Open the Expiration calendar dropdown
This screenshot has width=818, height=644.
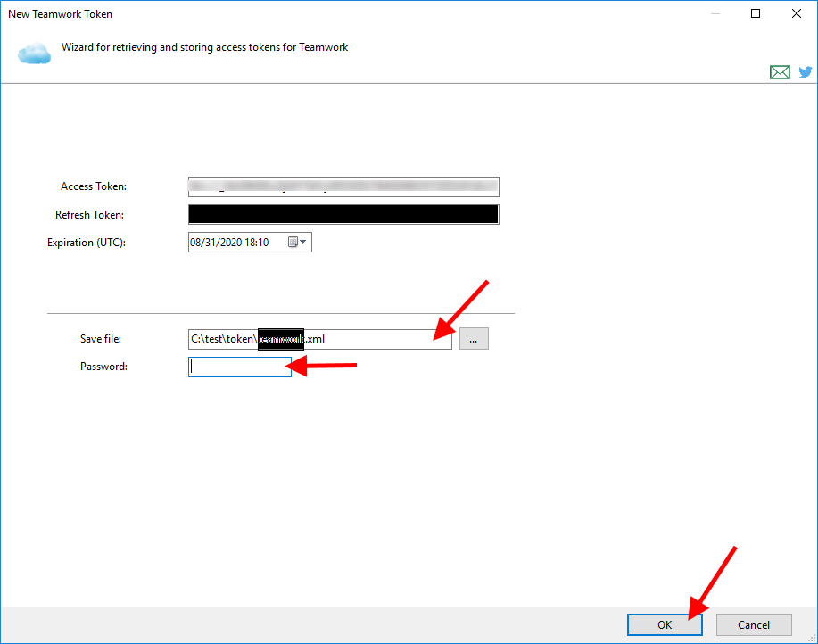[x=297, y=243]
